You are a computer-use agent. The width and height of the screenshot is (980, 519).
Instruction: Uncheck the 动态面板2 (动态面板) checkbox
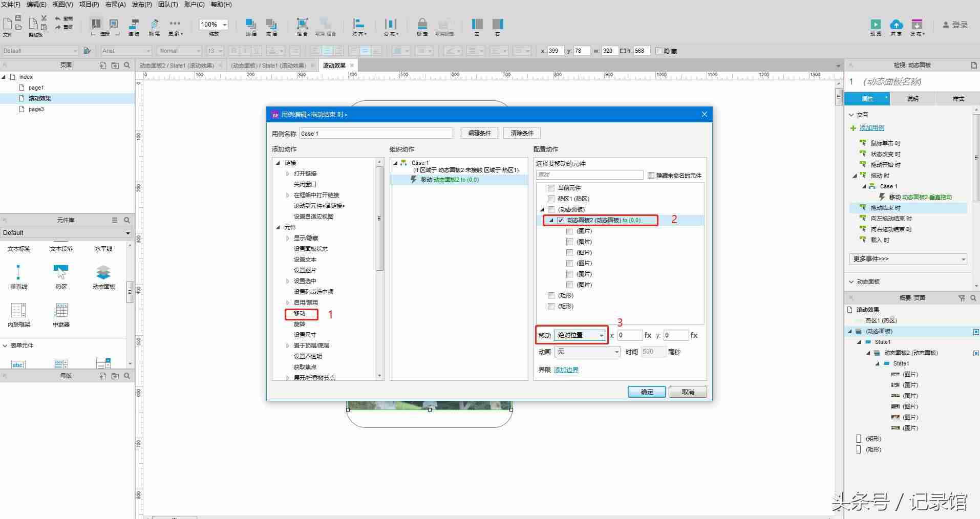[560, 220]
